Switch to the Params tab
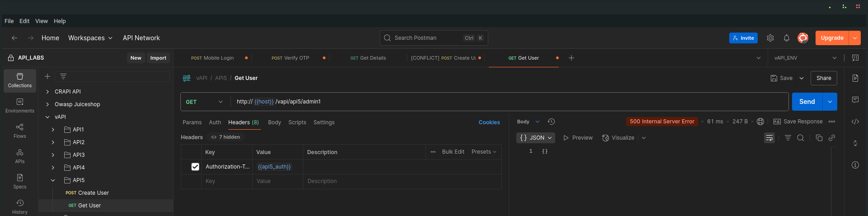This screenshot has width=868, height=216. (192, 122)
